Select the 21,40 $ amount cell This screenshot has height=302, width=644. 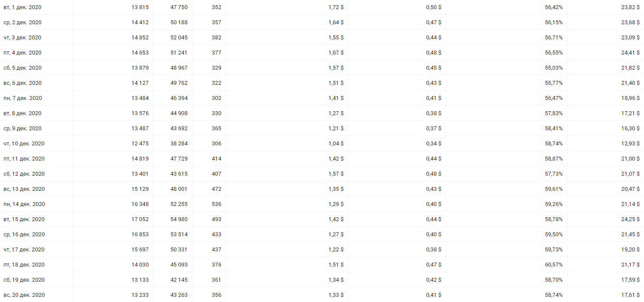(x=630, y=83)
